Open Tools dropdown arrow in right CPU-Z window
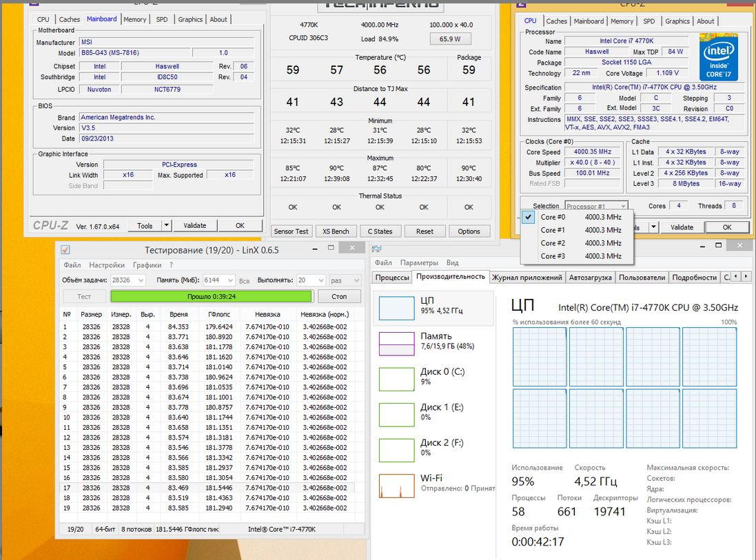The width and height of the screenshot is (756, 560). tap(653, 227)
